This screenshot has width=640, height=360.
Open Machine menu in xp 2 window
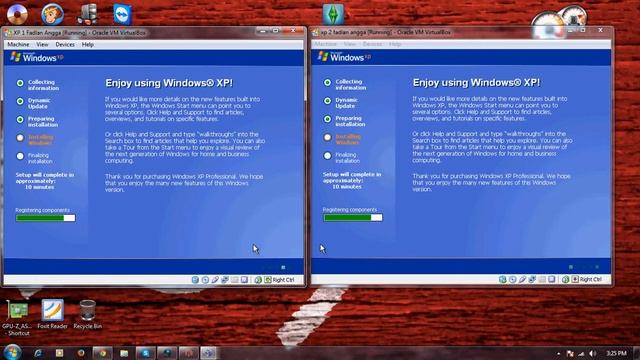(325, 44)
